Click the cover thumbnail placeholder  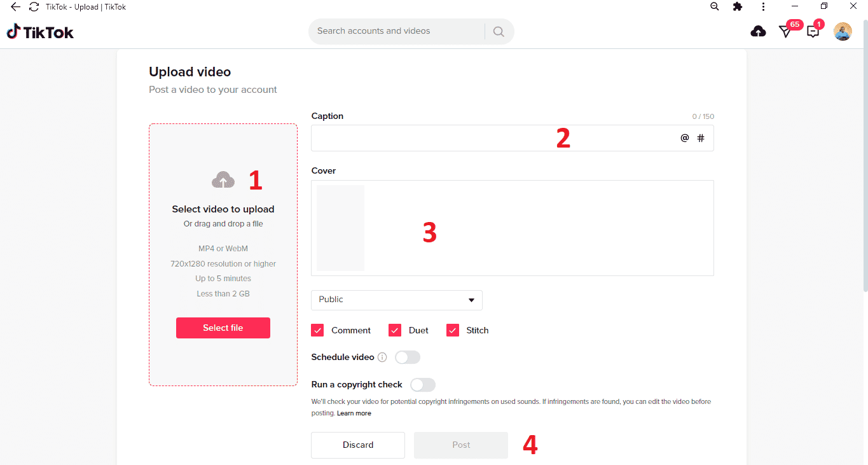tap(341, 228)
